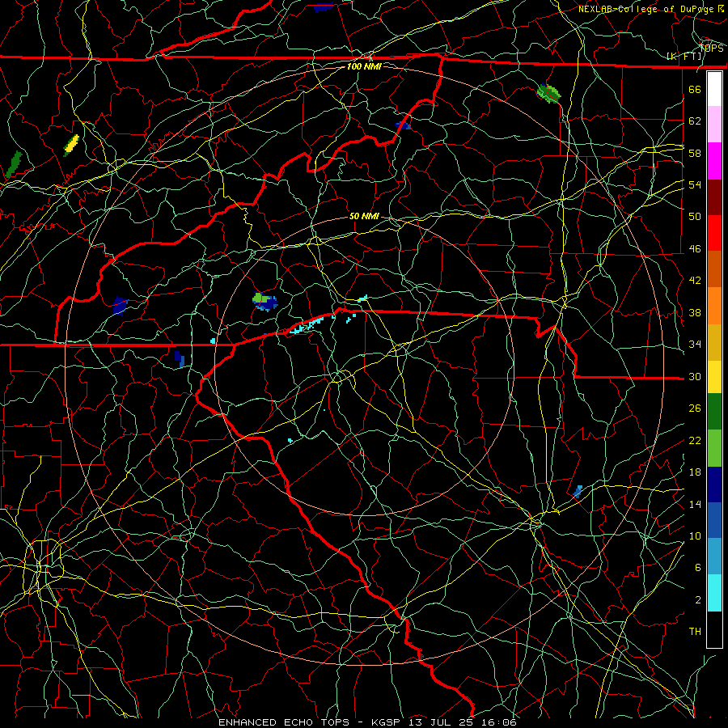The image size is (728, 728).
Task: Click the legend value "30"
Action: (695, 376)
